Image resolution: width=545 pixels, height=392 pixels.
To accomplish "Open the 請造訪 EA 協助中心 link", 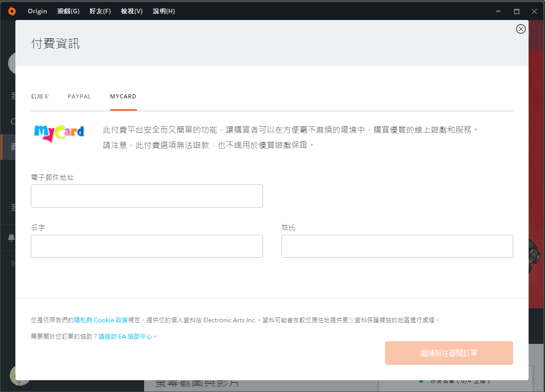I will [x=125, y=336].
